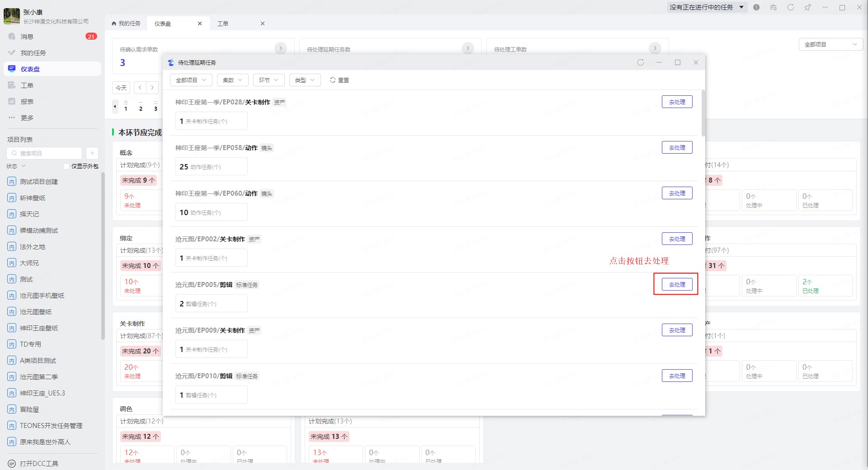
Task: Go to previous date with left chevron
Action: pyautogui.click(x=141, y=88)
